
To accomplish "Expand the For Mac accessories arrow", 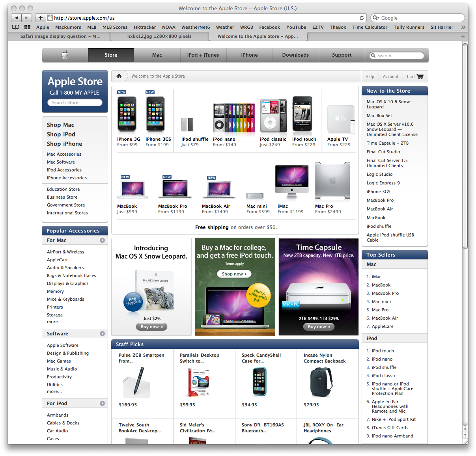I will 102,240.
